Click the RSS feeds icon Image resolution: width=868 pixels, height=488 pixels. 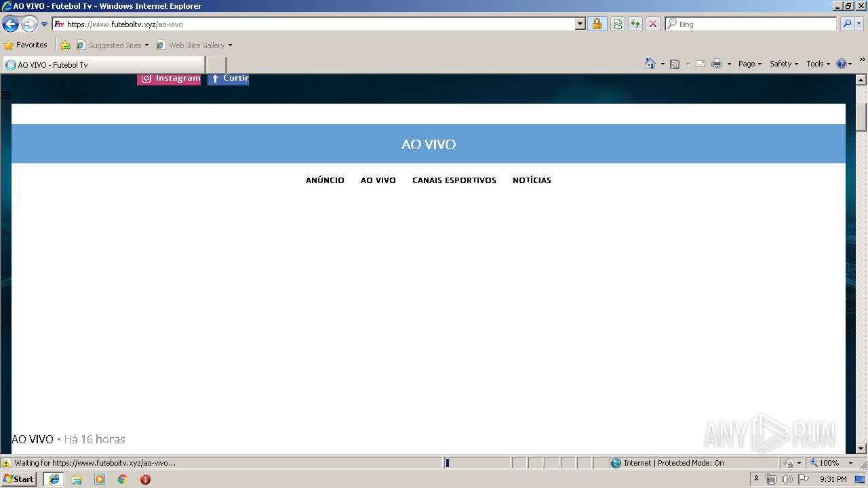coord(675,64)
